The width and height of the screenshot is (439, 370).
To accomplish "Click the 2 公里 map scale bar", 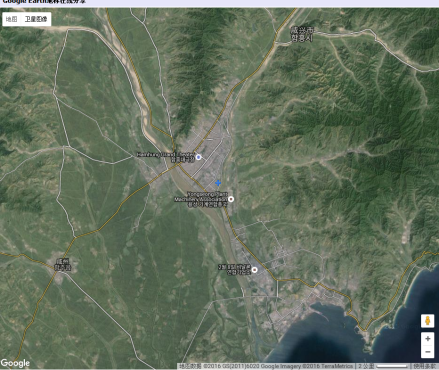I will click(383, 366).
